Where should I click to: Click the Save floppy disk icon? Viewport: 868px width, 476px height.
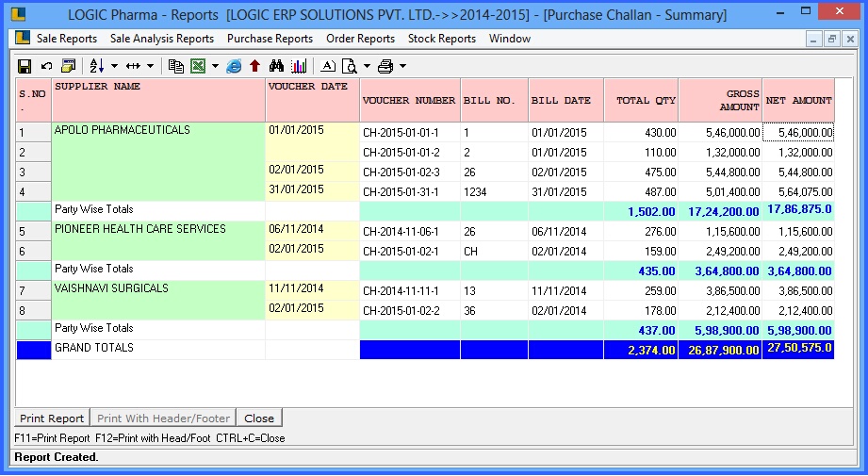pyautogui.click(x=25, y=66)
